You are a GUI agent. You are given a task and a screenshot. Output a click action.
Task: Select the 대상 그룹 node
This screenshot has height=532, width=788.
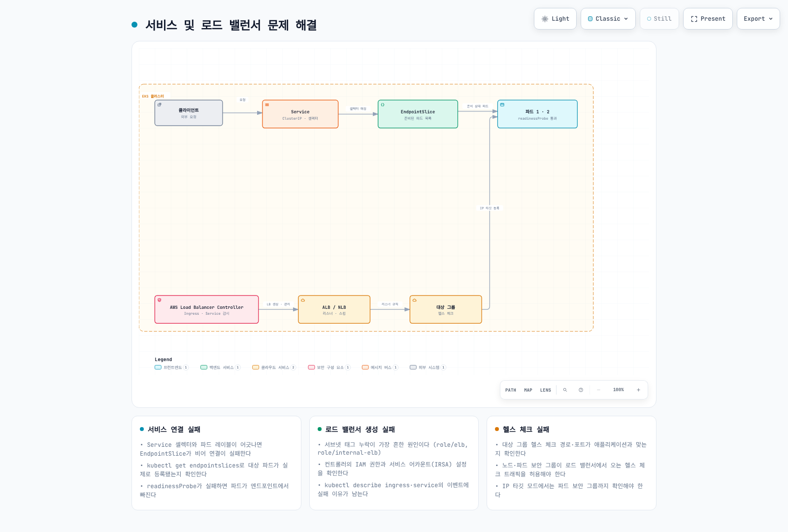[x=446, y=309]
